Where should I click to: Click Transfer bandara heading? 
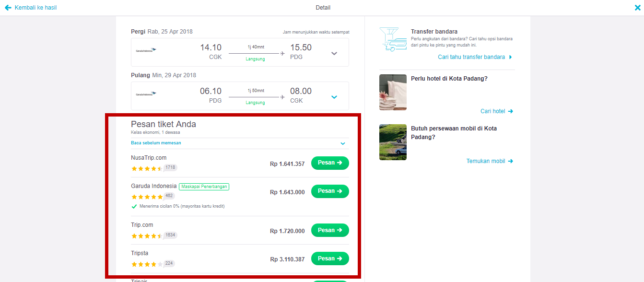tap(434, 32)
